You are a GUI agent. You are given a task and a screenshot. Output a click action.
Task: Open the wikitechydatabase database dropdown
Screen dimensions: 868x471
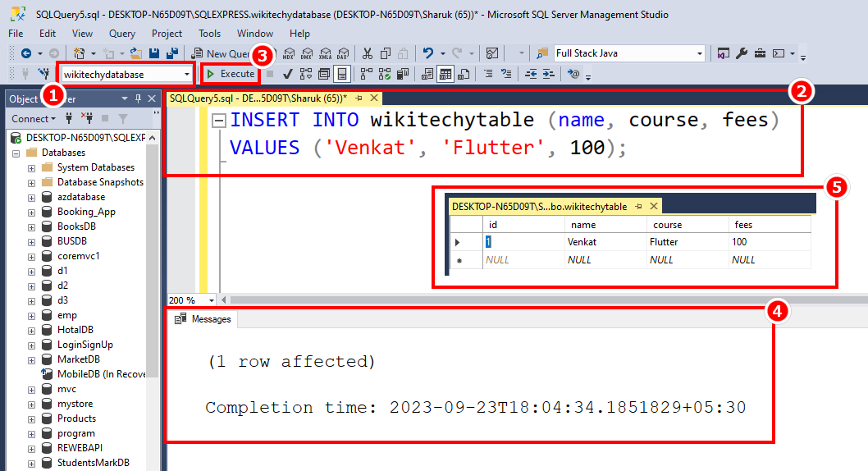pos(188,74)
